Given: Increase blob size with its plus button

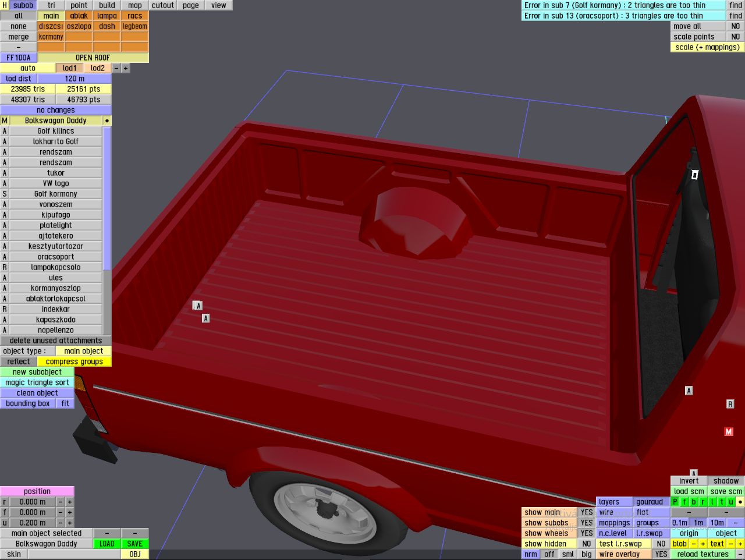Looking at the screenshot, I should (x=703, y=544).
